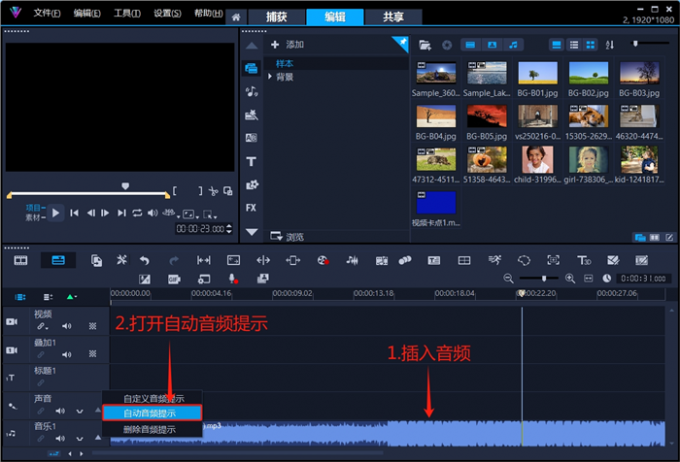Open the transitions library icon

(251, 138)
